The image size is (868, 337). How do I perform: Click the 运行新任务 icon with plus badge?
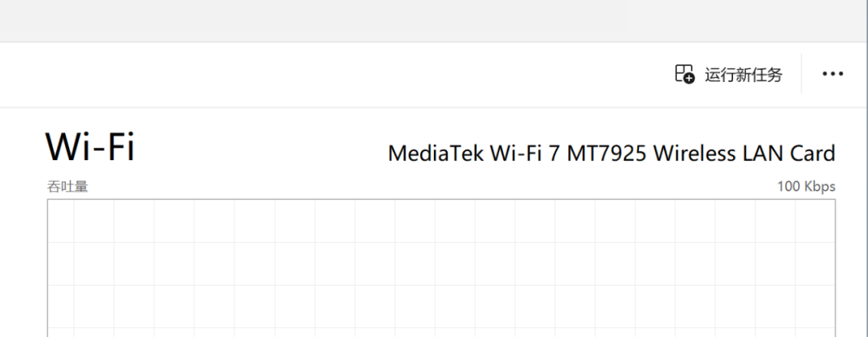pyautogui.click(x=685, y=74)
